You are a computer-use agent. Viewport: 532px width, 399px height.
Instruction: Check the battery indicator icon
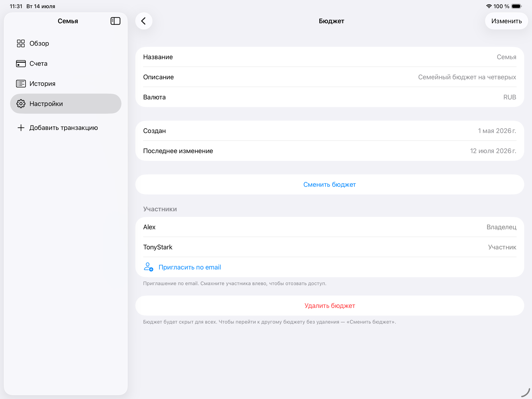(x=517, y=6)
